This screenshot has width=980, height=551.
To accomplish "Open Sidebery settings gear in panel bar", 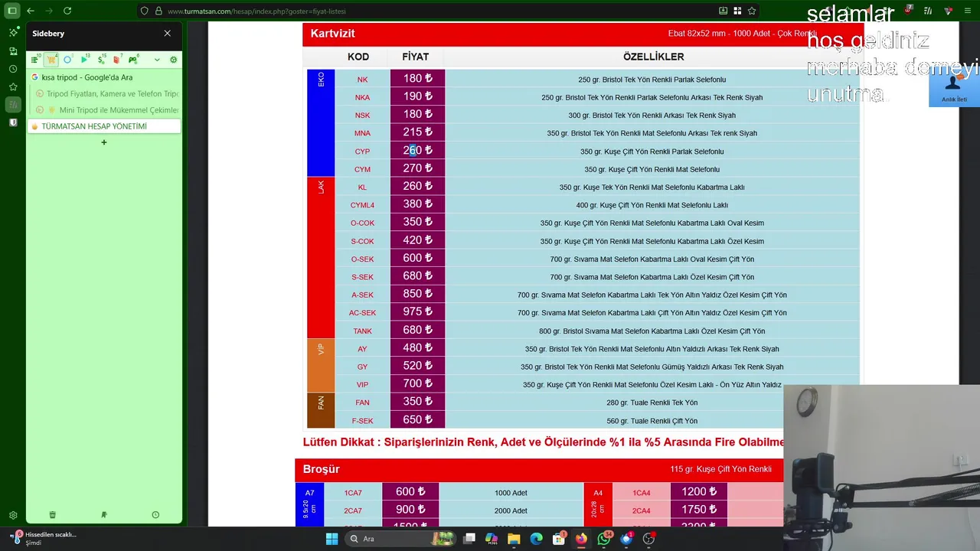I will click(173, 60).
